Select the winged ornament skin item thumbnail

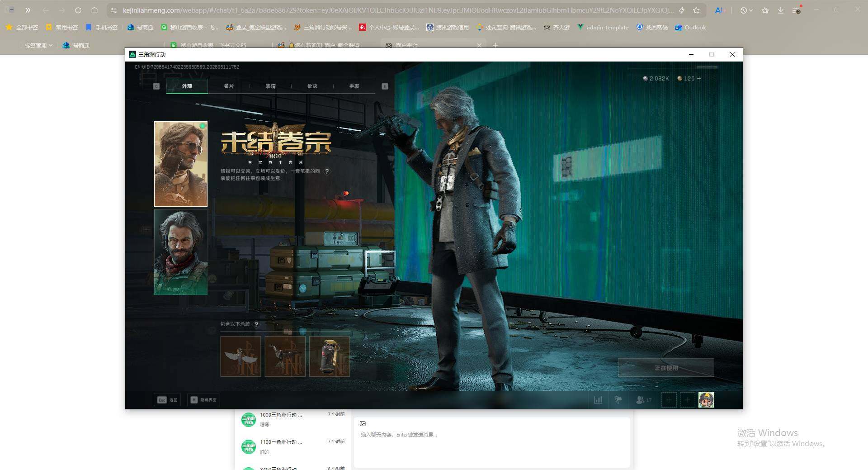(241, 356)
